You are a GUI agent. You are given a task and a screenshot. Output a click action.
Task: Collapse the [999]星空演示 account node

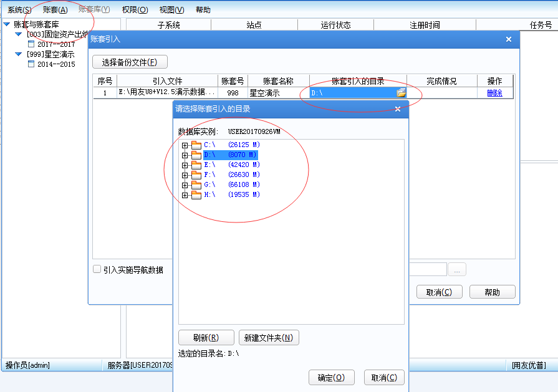[19, 54]
